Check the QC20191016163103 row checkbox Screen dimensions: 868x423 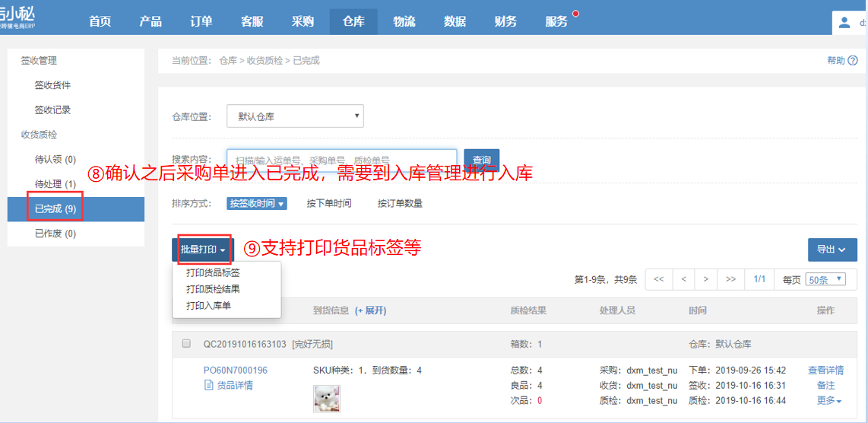coord(187,344)
